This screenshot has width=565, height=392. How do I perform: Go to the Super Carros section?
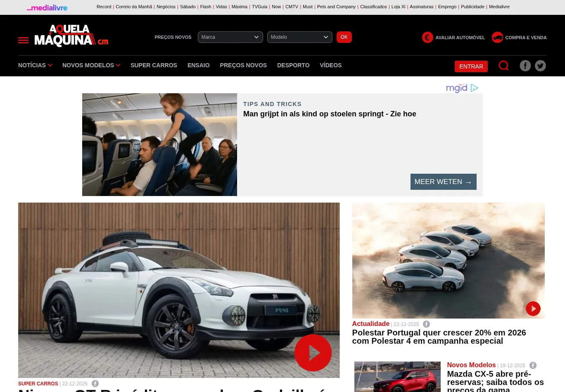click(x=154, y=65)
